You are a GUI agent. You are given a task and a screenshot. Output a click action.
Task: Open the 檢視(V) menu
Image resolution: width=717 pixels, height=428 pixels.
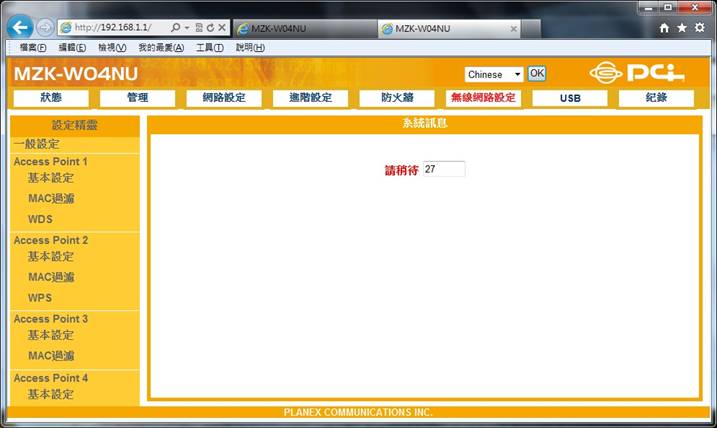point(112,48)
